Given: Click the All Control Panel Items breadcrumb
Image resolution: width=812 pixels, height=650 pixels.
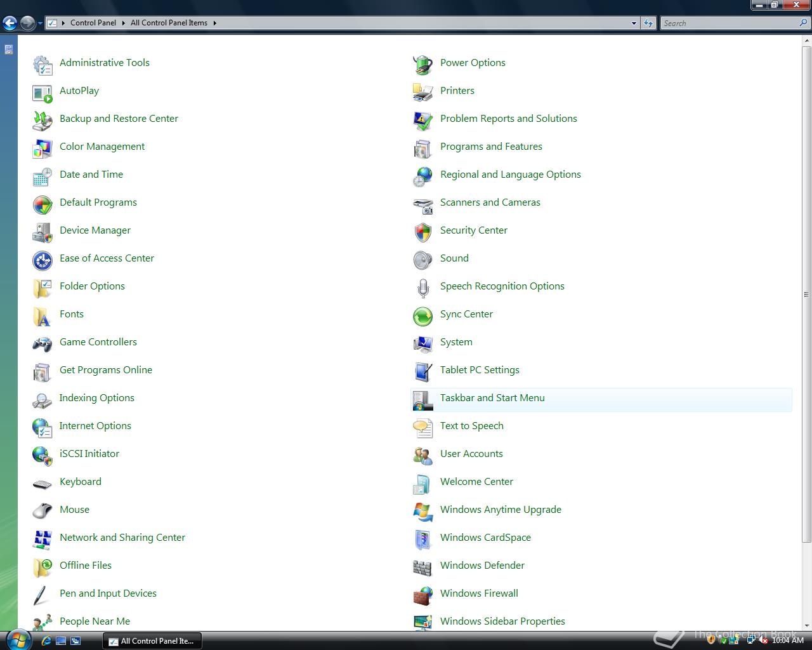Looking at the screenshot, I should click(169, 23).
